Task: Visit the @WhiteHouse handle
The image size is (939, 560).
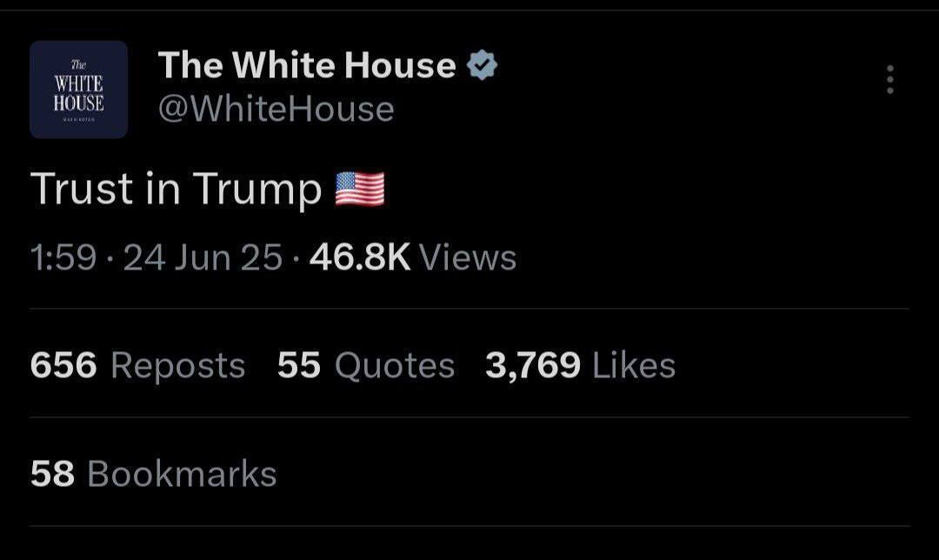Action: click(x=276, y=110)
